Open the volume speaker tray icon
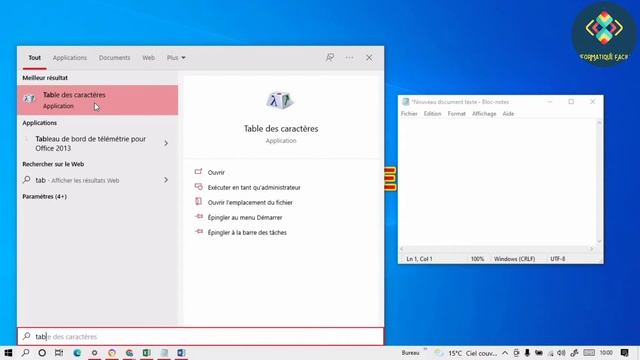Image resolution: width=640 pixels, height=360 pixels. [x=562, y=353]
